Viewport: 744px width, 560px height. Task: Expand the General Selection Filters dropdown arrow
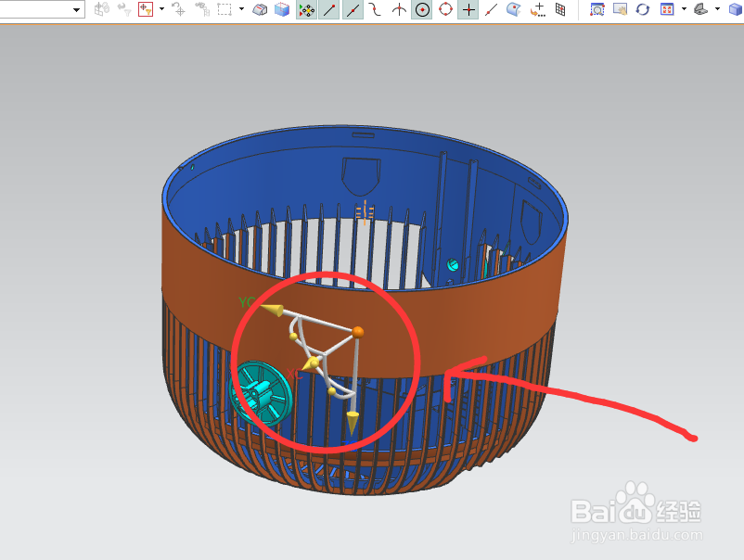(x=161, y=9)
